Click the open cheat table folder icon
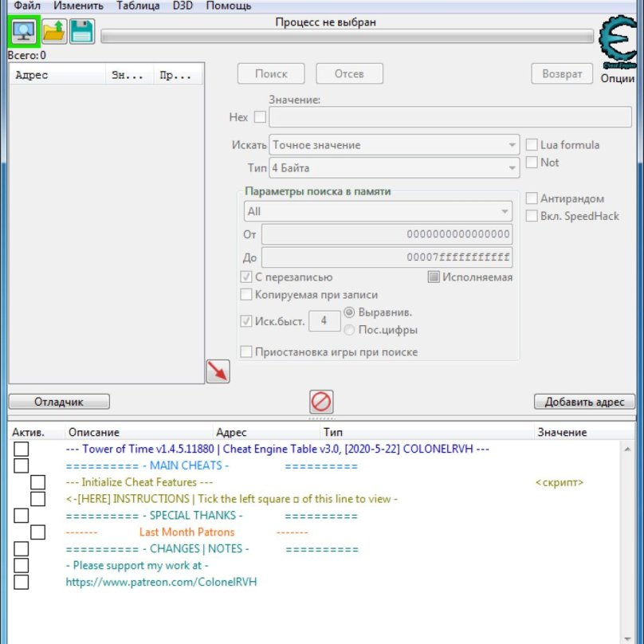Screen dimensions: 644x644 (x=53, y=32)
